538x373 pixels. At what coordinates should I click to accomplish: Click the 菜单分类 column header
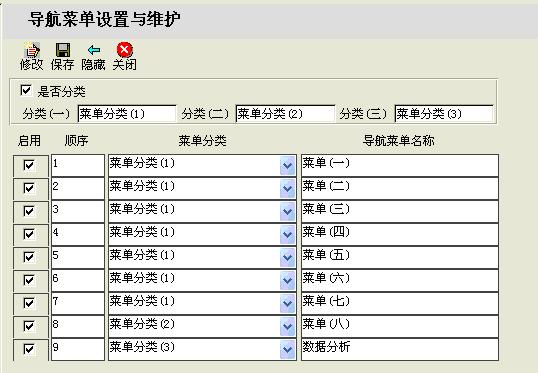tap(202, 141)
